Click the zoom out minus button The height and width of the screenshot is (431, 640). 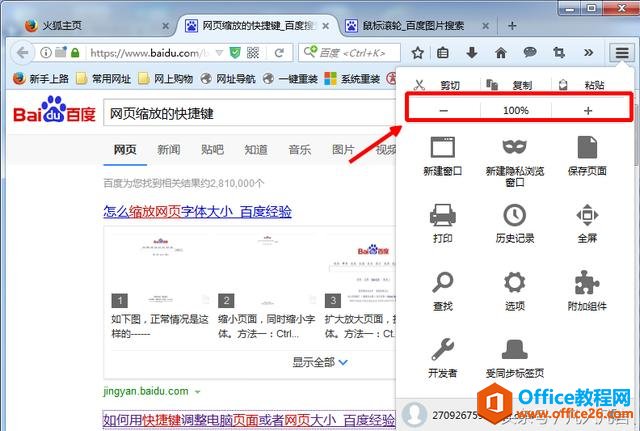[x=443, y=110]
